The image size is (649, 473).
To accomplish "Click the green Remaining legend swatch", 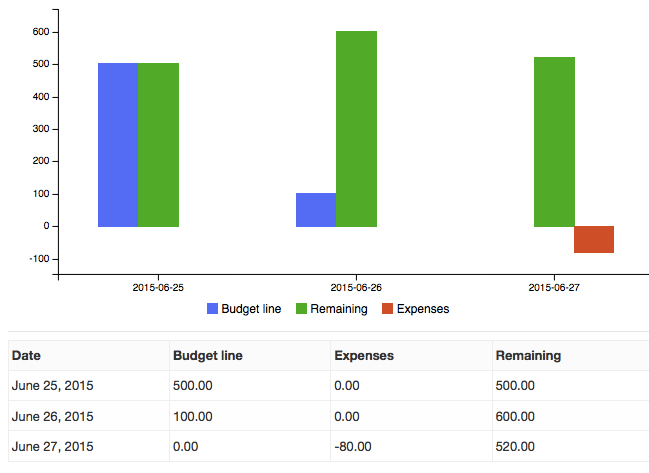I will (303, 309).
